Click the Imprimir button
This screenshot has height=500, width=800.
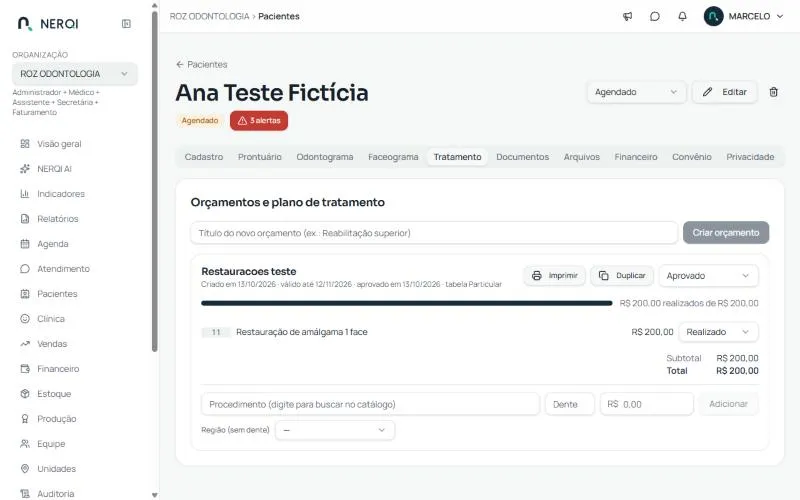(x=555, y=276)
